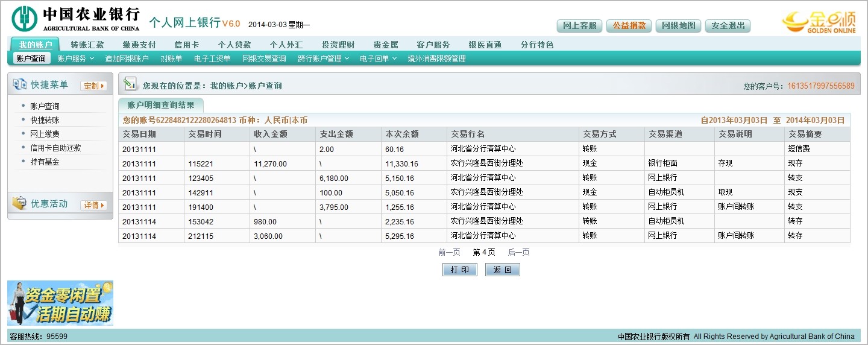Go to previous page via 前一页
This screenshot has width=868, height=345.
pyautogui.click(x=449, y=252)
